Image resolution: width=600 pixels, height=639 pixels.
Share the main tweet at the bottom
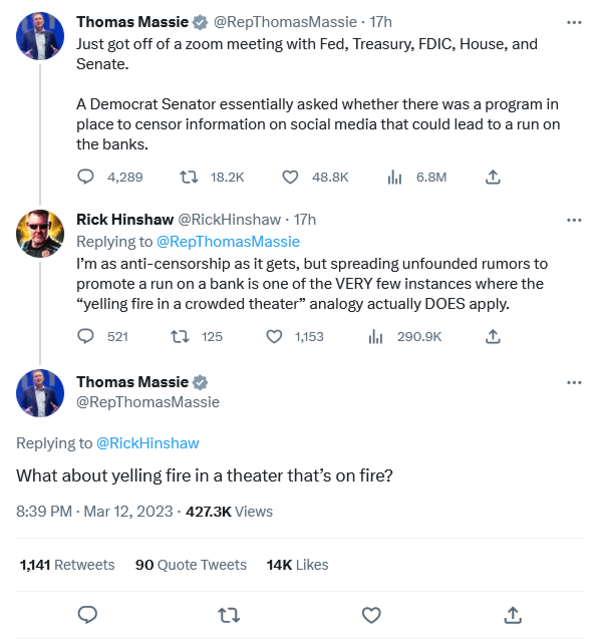pos(512,613)
